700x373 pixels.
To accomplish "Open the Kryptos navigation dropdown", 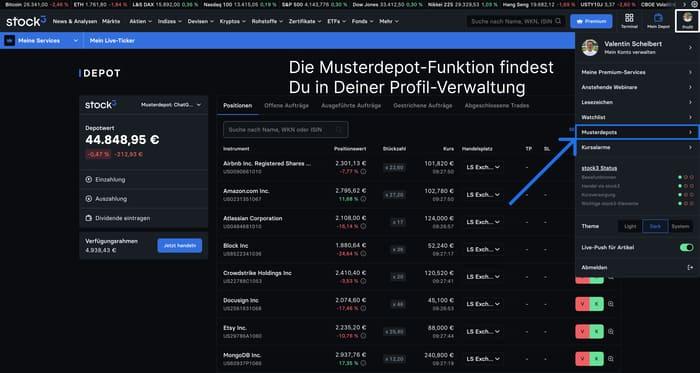I will pos(233,21).
